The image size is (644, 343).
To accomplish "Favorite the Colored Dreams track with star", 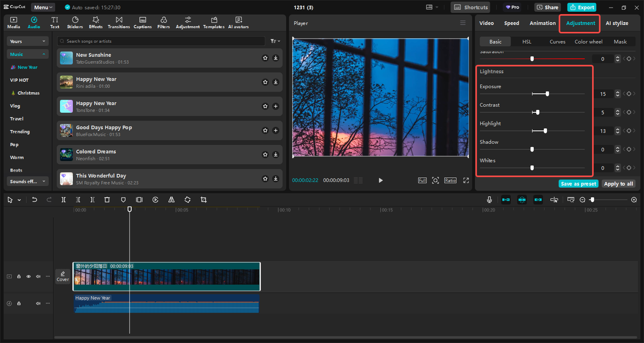I will pos(265,155).
